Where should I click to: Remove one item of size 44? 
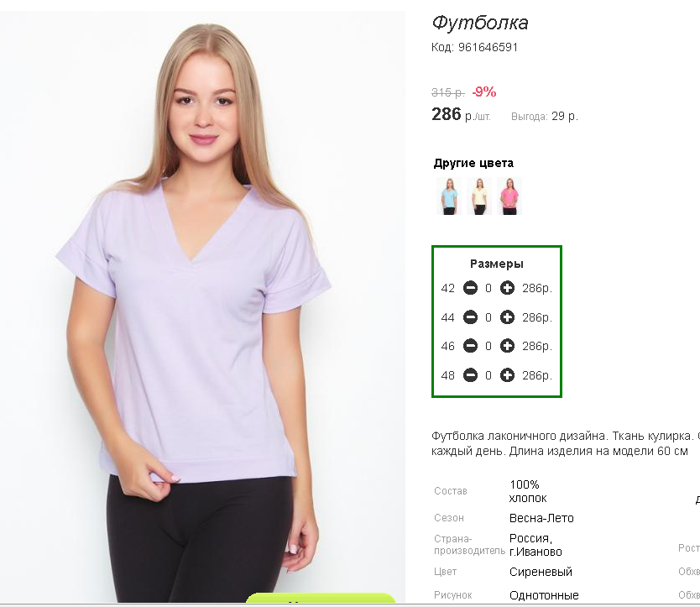click(470, 317)
